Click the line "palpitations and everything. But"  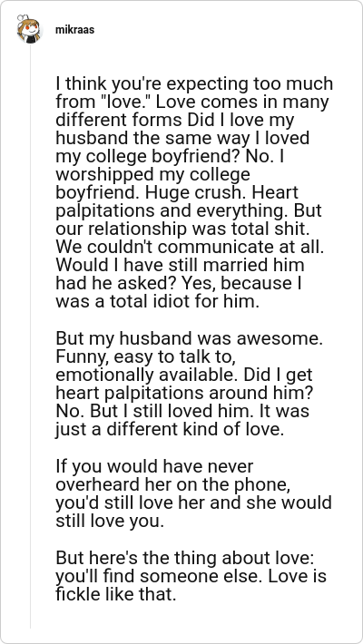[x=189, y=210]
